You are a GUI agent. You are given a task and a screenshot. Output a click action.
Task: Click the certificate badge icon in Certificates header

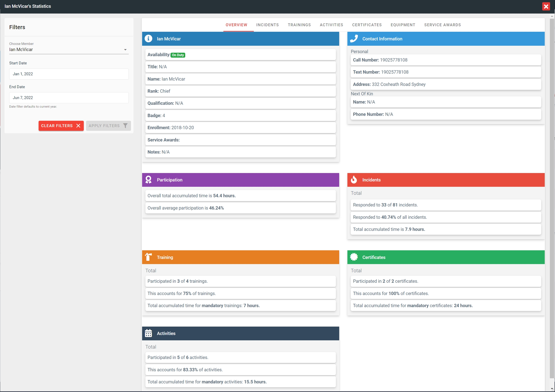point(354,257)
